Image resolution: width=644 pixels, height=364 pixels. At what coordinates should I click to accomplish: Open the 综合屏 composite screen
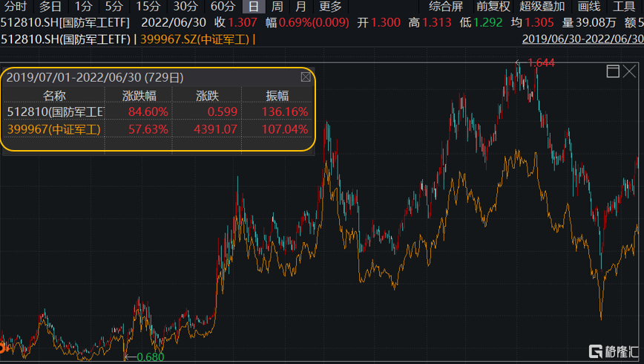pos(446,6)
